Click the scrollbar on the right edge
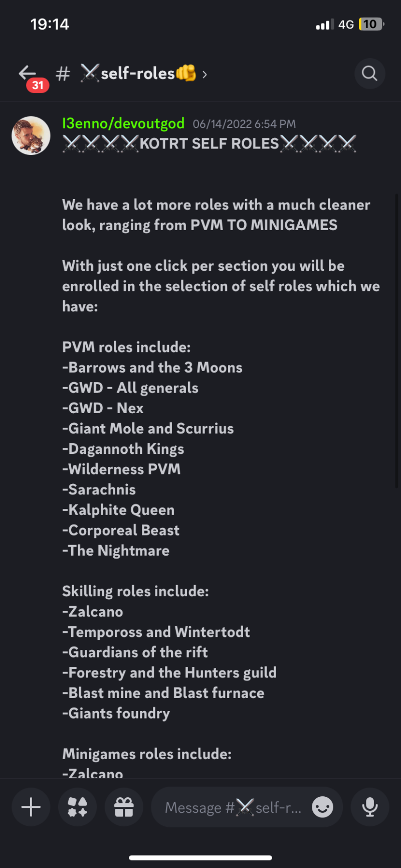The height and width of the screenshot is (868, 401). [397, 341]
